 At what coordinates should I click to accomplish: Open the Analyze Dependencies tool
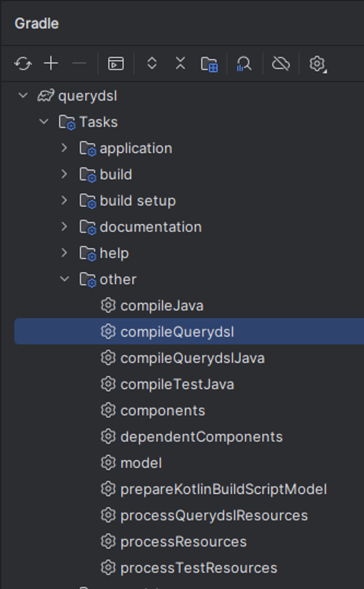244,64
